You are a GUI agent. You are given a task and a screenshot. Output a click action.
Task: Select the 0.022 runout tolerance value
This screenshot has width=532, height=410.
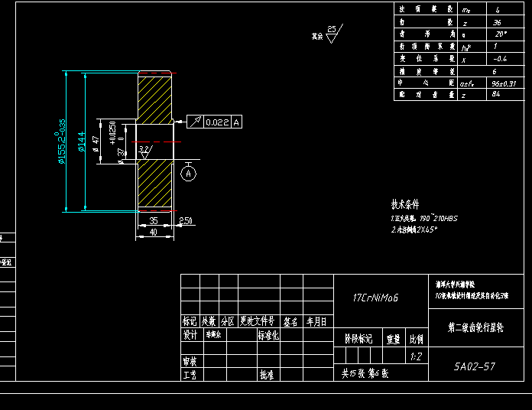pos(217,122)
